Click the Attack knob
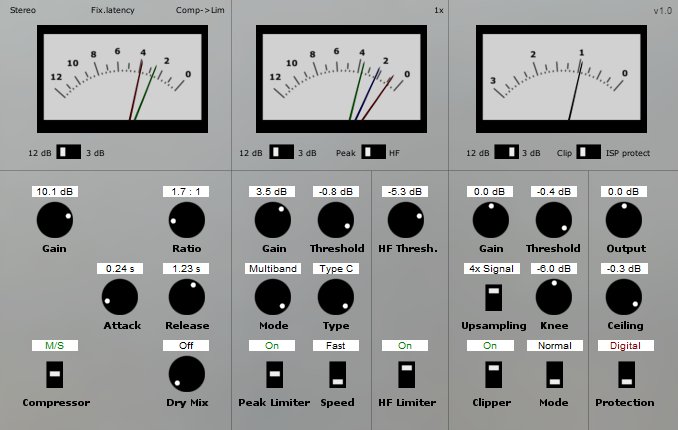 (120, 298)
